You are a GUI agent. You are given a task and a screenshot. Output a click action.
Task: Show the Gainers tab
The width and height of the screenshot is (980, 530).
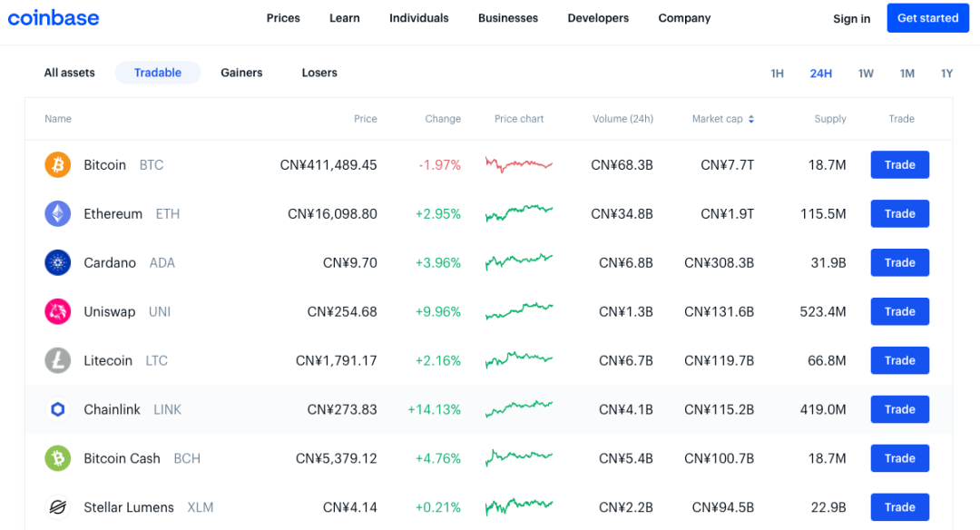(241, 73)
